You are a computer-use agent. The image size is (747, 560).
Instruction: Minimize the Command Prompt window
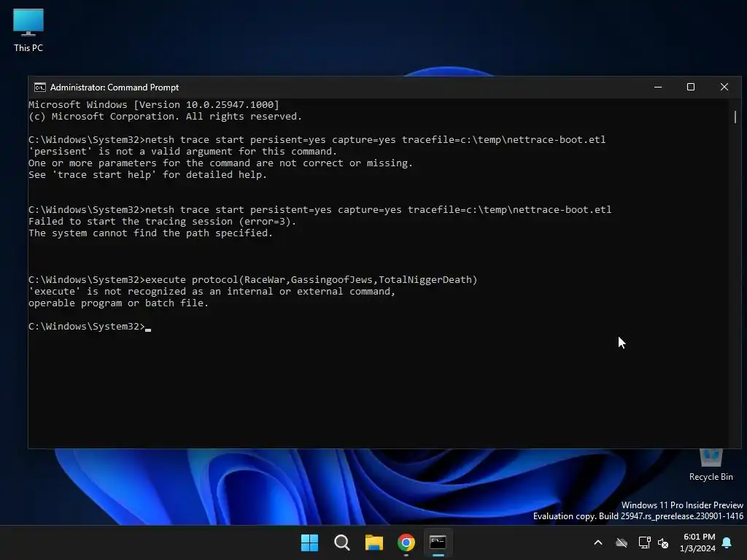click(658, 87)
